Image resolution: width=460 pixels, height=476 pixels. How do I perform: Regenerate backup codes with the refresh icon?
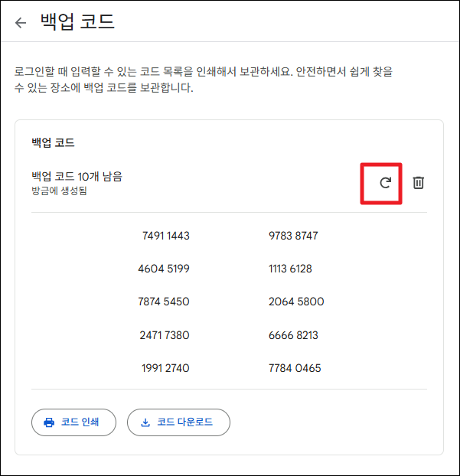(386, 182)
